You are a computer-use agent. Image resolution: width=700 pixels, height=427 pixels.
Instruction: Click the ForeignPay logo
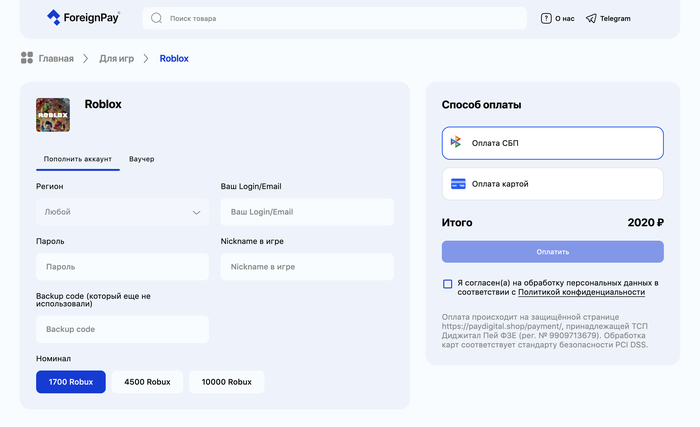pos(83,18)
